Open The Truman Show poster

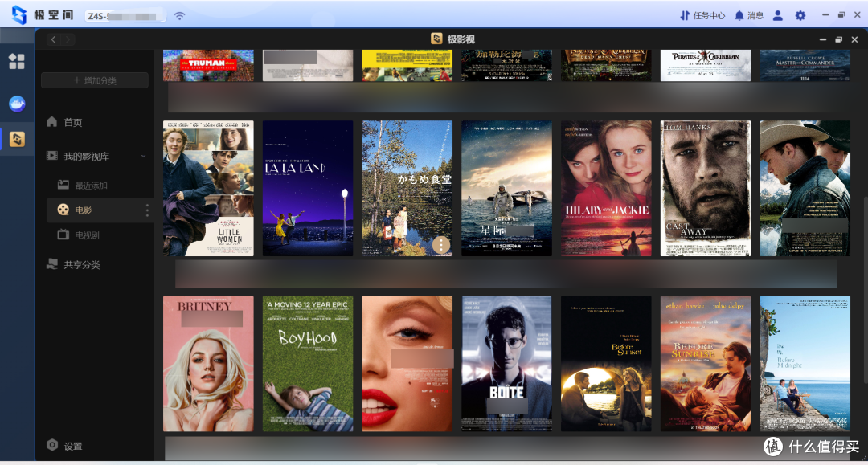click(208, 65)
